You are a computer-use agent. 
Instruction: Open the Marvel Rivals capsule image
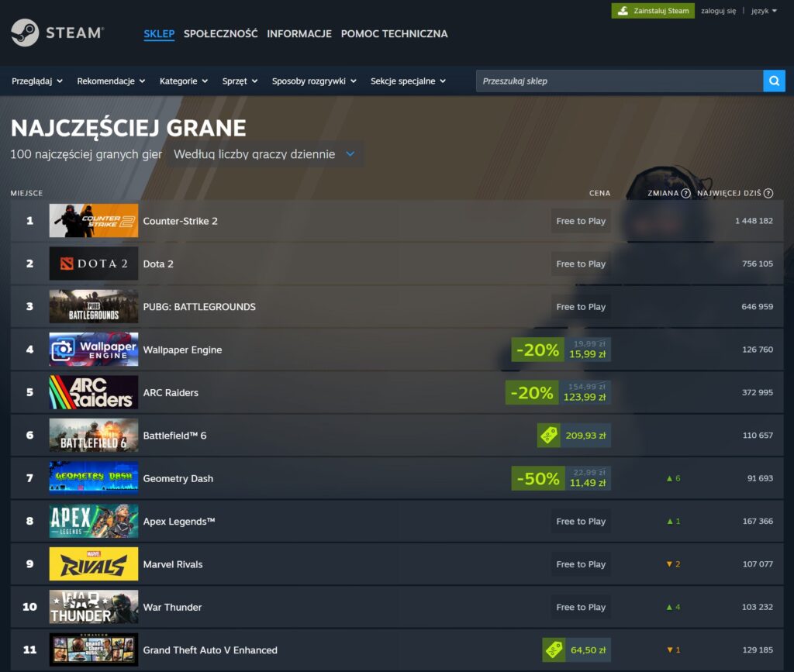coord(94,563)
